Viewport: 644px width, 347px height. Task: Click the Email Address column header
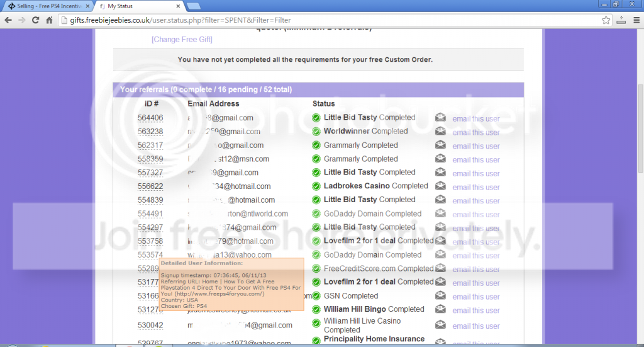pos(213,104)
